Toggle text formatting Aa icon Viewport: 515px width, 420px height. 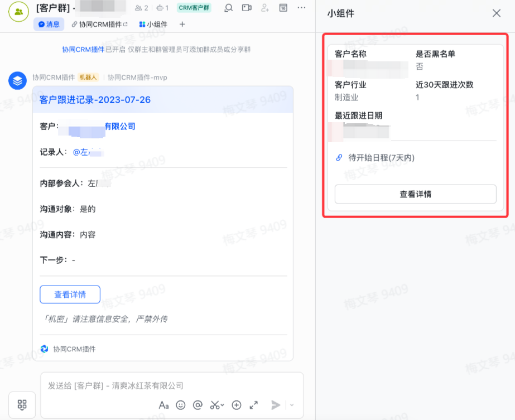pyautogui.click(x=163, y=405)
